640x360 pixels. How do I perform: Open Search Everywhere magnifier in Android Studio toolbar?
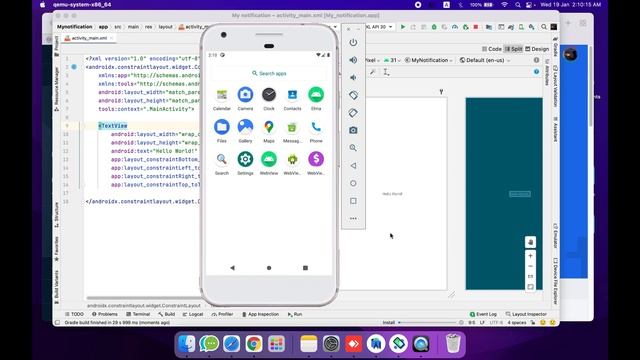pyautogui.click(x=544, y=27)
